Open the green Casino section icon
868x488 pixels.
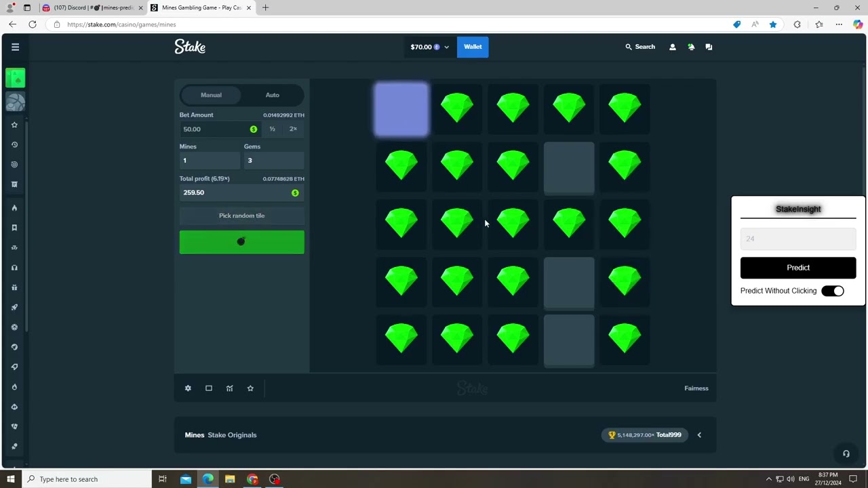tap(15, 78)
